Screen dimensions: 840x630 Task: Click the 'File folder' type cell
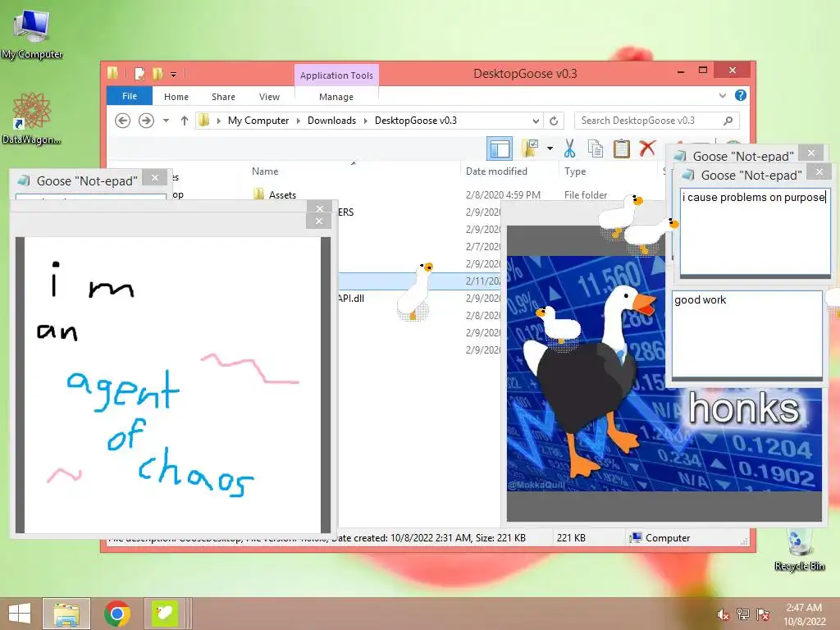pyautogui.click(x=586, y=195)
